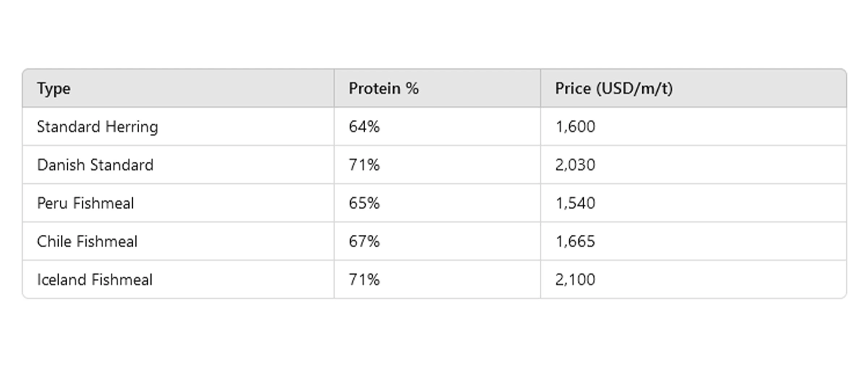This screenshot has height=375, width=868.
Task: Click the 2,030 price cell
Action: tap(575, 165)
